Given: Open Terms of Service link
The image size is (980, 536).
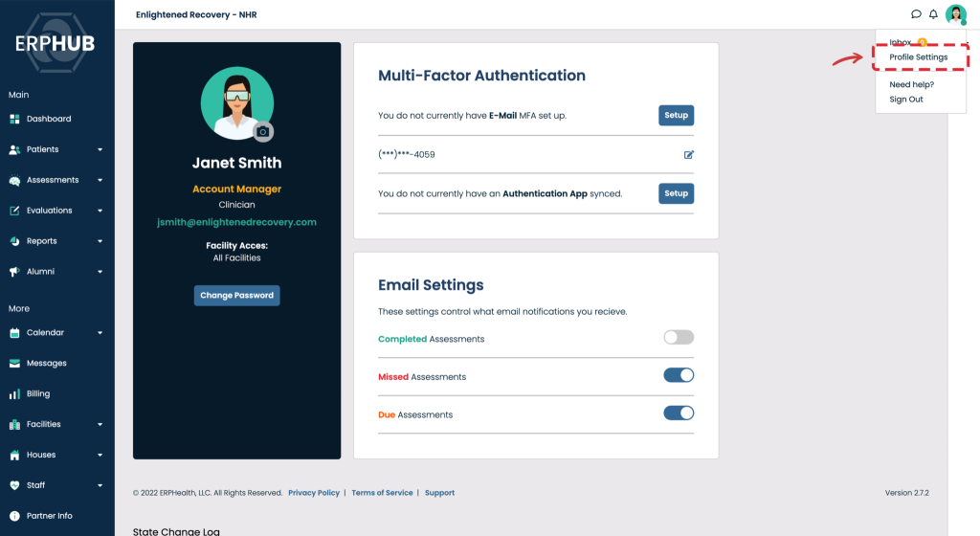Looking at the screenshot, I should click(382, 493).
